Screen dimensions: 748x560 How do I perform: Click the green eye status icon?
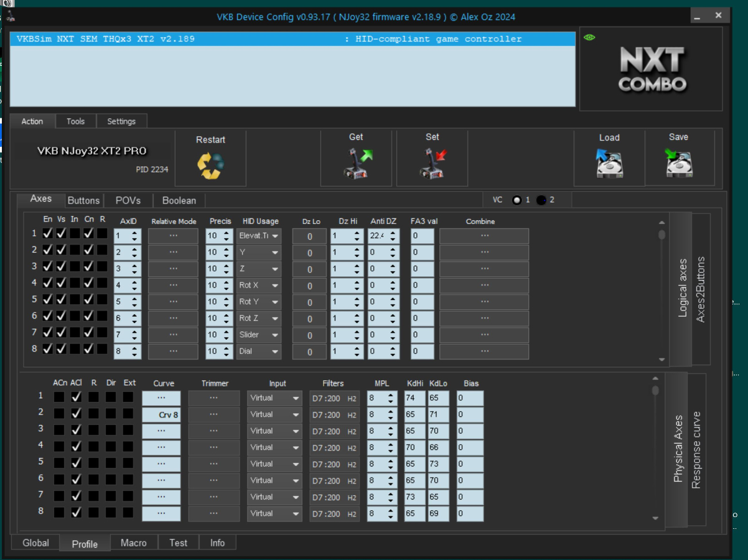tap(589, 37)
